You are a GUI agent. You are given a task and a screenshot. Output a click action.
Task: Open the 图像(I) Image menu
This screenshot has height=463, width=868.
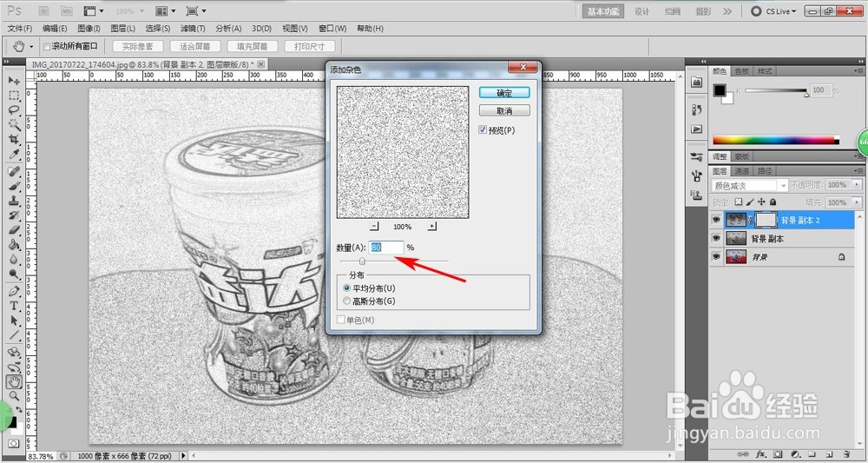coord(89,29)
